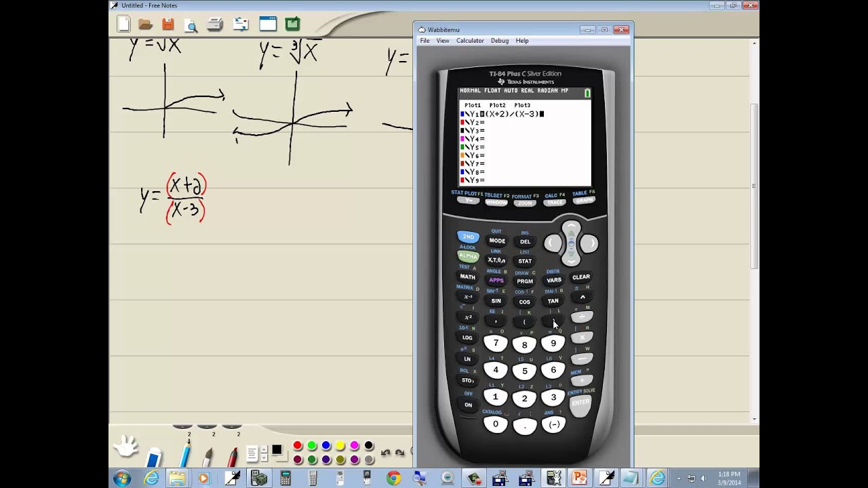
Task: Click the calculator COS key
Action: [525, 302]
